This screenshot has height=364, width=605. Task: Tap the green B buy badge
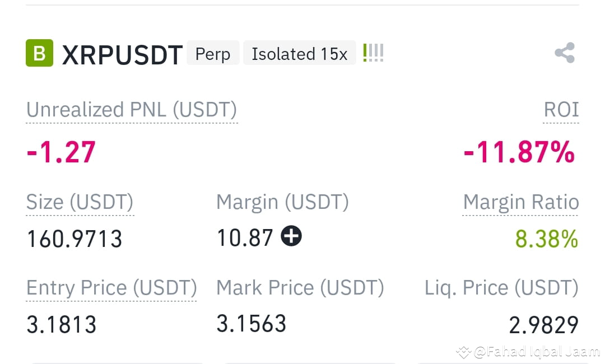click(x=39, y=53)
